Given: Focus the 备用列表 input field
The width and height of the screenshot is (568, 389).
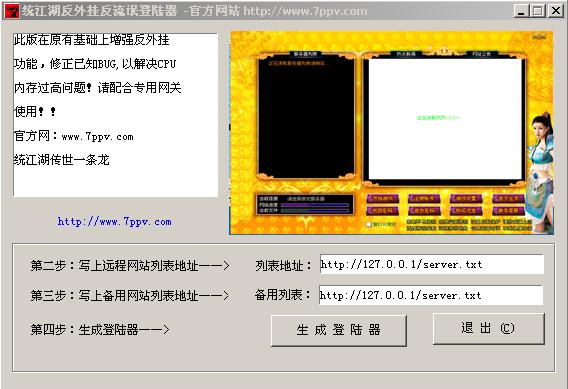Looking at the screenshot, I should coord(431,295).
